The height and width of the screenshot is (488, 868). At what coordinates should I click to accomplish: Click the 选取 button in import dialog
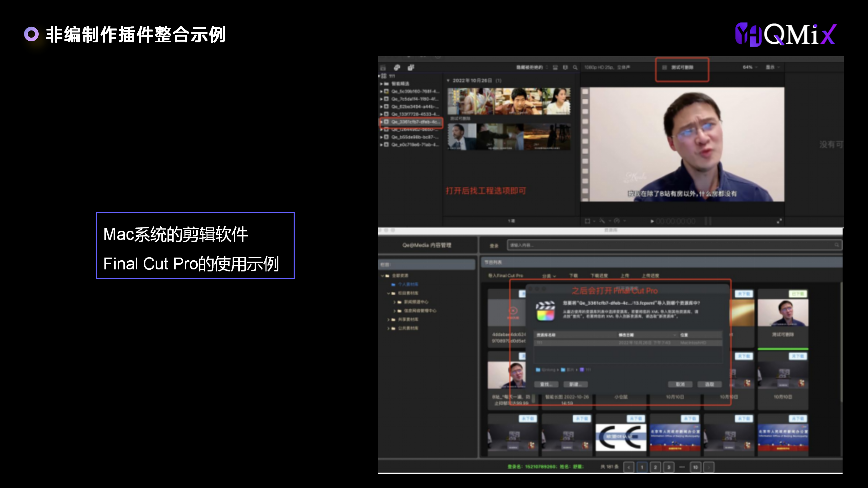709,384
